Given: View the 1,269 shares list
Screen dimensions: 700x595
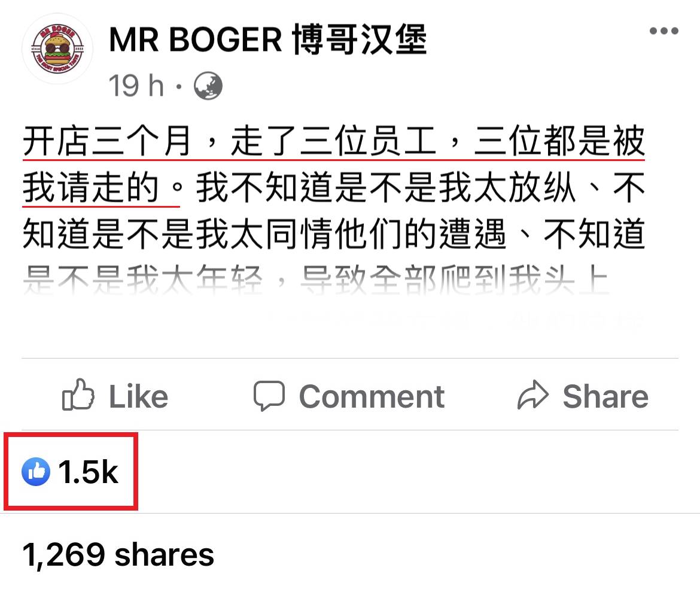Looking at the screenshot, I should pos(118,555).
